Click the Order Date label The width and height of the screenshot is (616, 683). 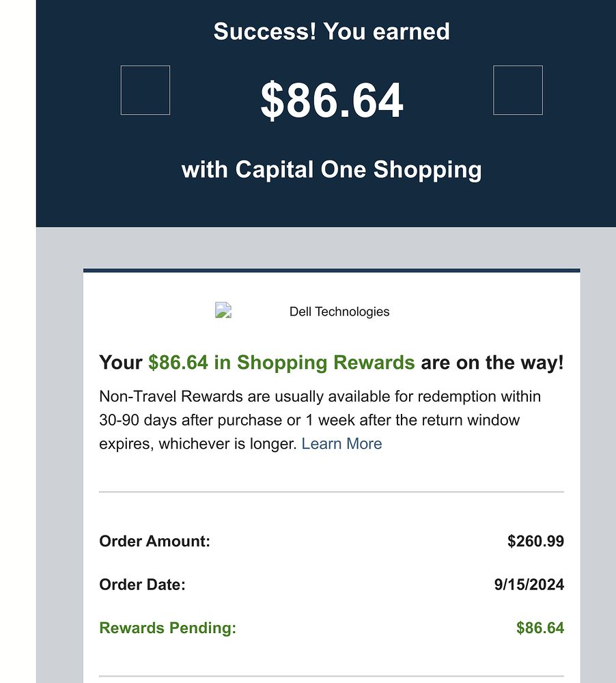point(142,585)
